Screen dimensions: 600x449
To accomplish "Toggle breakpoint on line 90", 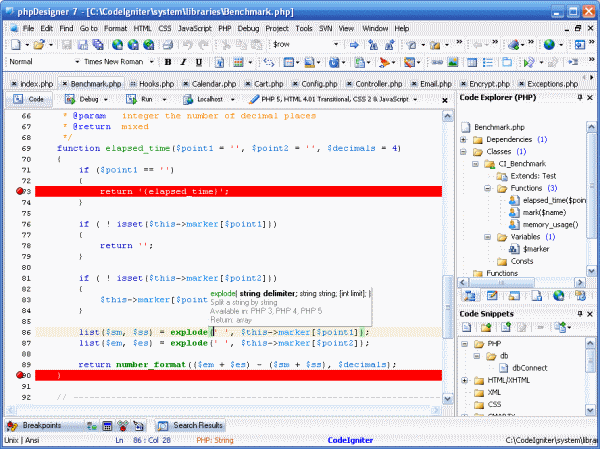I will tap(20, 375).
